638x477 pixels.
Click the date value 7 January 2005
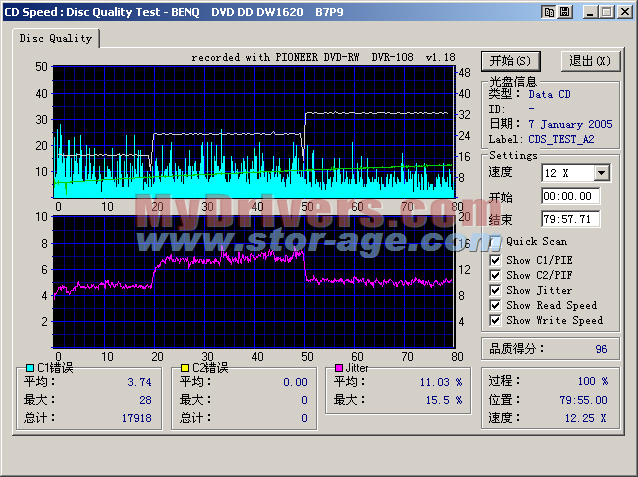(x=570, y=124)
